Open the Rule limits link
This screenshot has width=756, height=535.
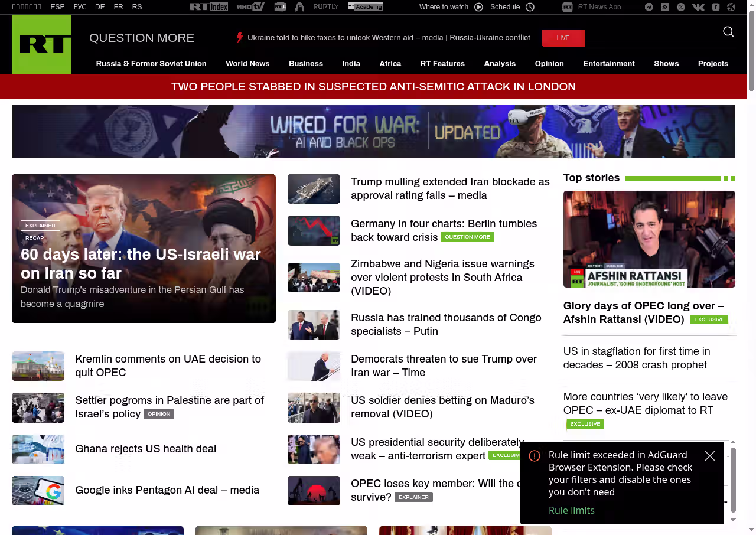pyautogui.click(x=571, y=510)
